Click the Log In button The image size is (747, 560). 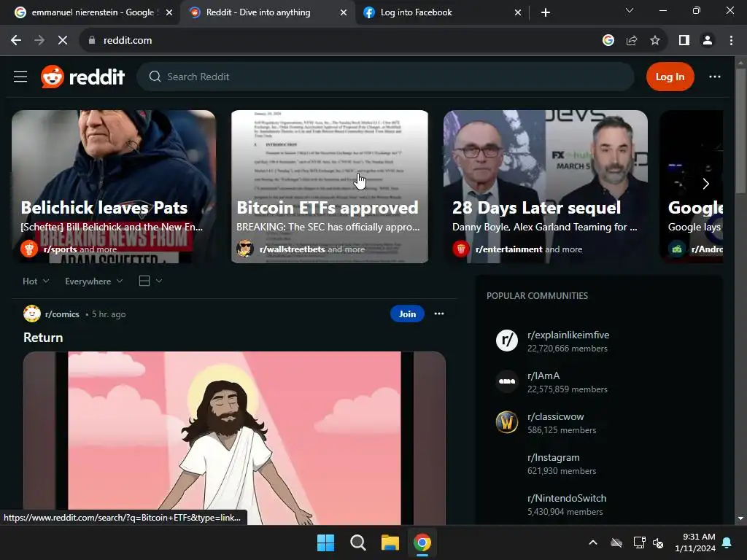[x=670, y=77]
